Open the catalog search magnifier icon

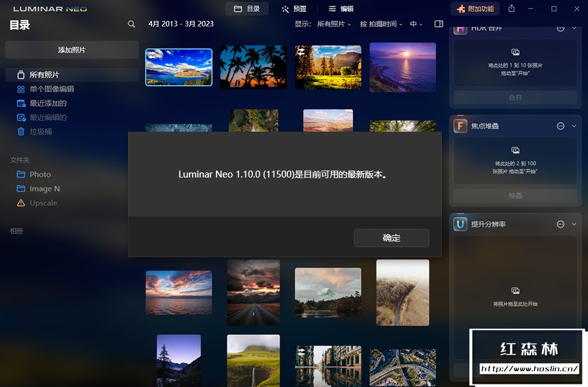pyautogui.click(x=131, y=24)
